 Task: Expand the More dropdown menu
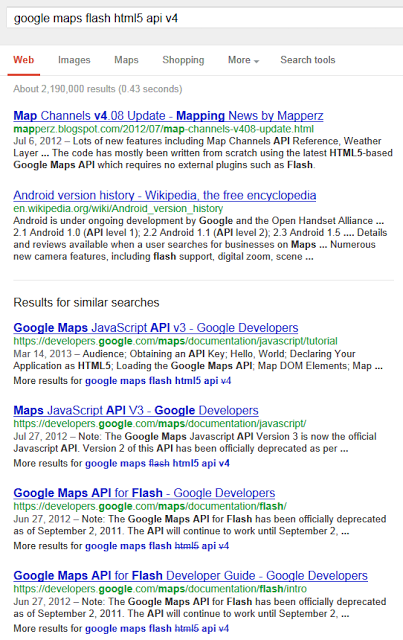pos(243,60)
